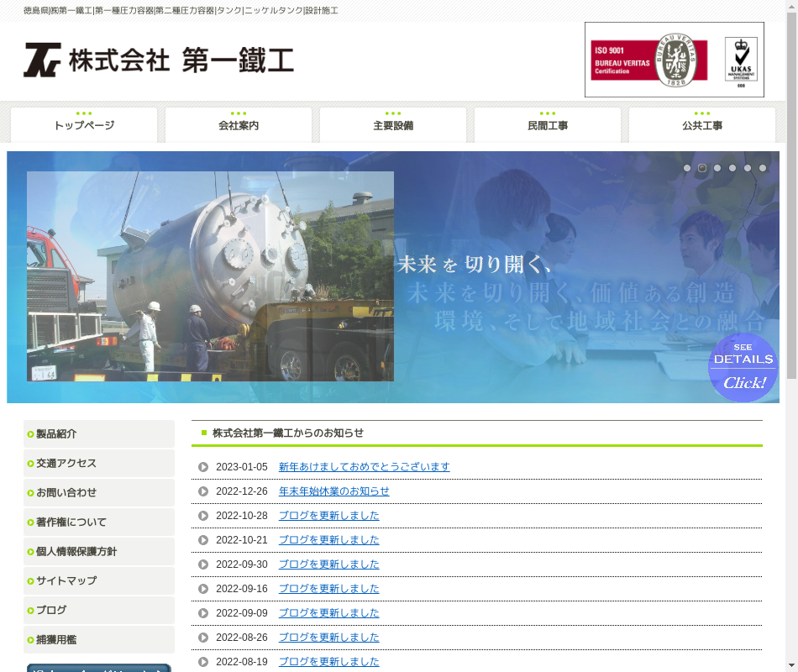Select the first slideshow dot indicator
798x672 pixels.
tap(687, 168)
